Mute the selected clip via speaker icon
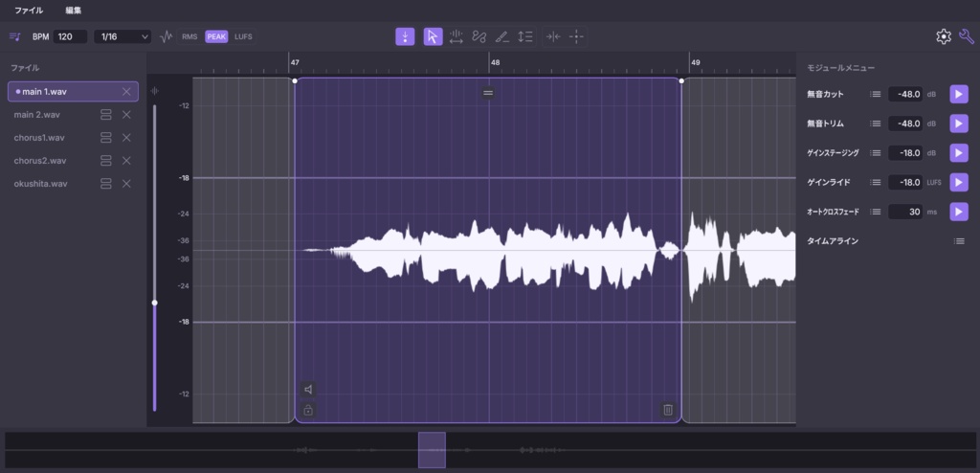The width and height of the screenshot is (980, 473). click(308, 390)
